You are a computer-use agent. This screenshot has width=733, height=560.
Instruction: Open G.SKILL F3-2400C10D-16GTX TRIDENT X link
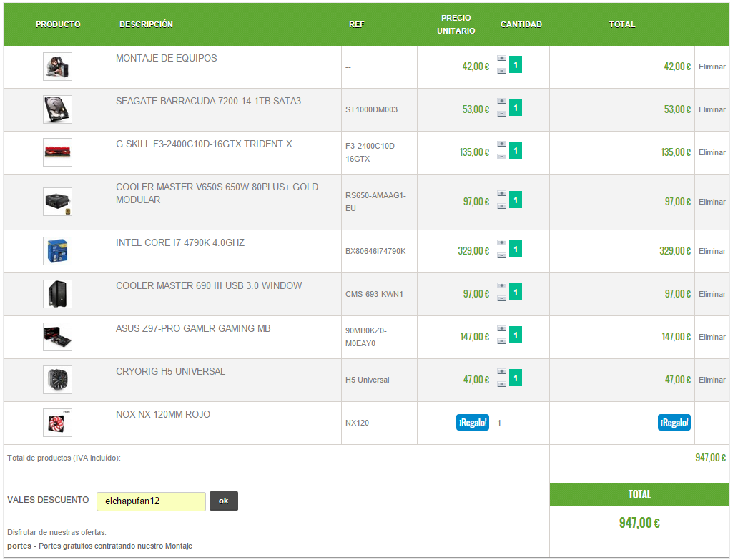point(204,144)
